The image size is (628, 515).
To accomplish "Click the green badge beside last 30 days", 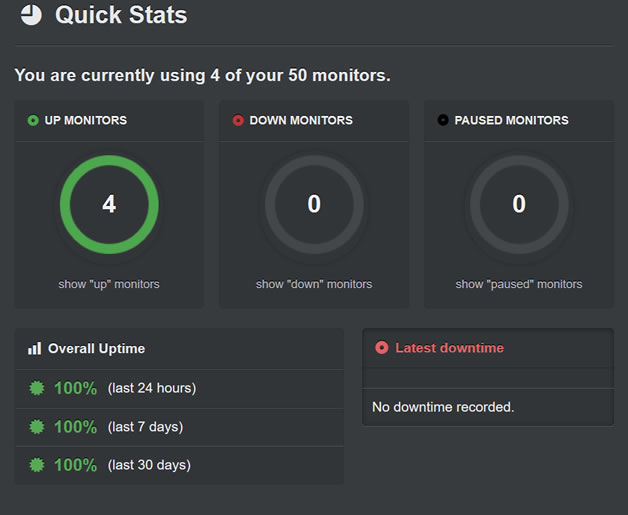I will (x=38, y=465).
